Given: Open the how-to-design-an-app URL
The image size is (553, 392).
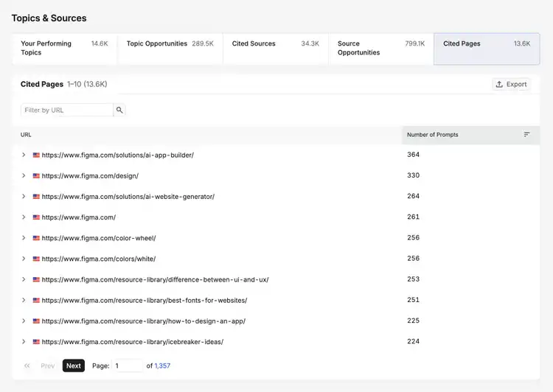Looking at the screenshot, I should click(144, 321).
